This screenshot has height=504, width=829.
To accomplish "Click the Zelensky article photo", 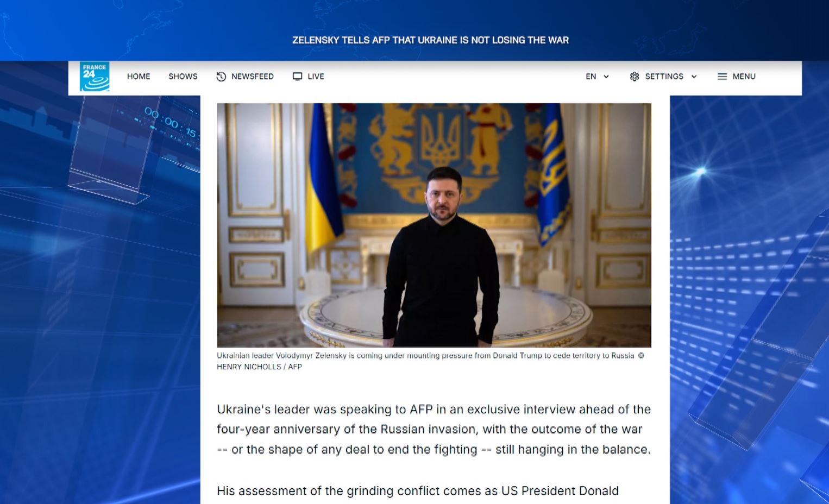I will pyautogui.click(x=434, y=225).
